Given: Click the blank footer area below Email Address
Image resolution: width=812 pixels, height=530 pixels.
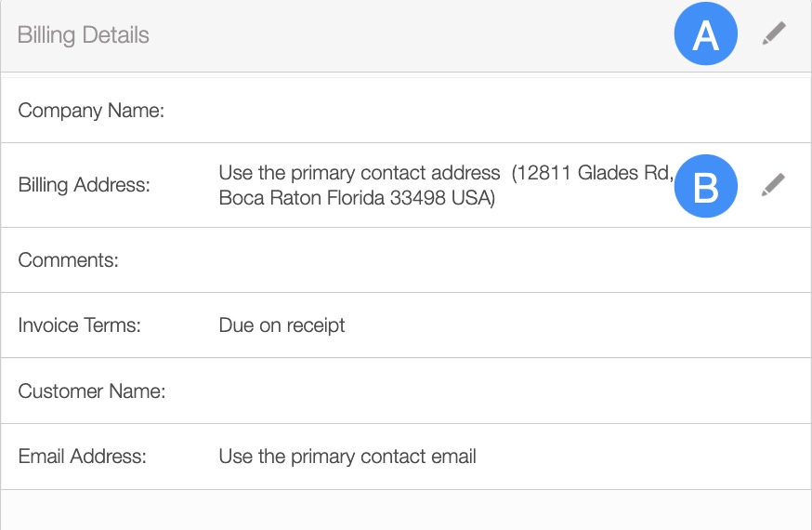Looking at the screenshot, I should 406,510.
